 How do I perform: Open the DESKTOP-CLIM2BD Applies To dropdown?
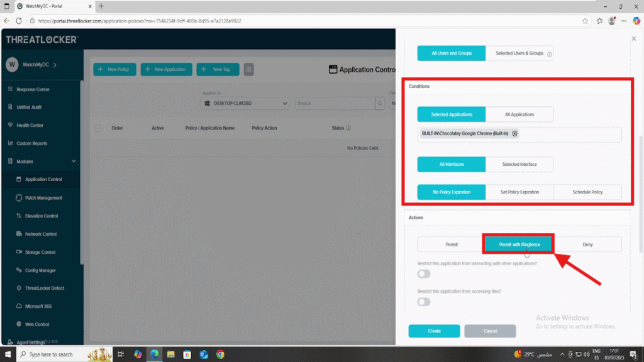pos(245,104)
